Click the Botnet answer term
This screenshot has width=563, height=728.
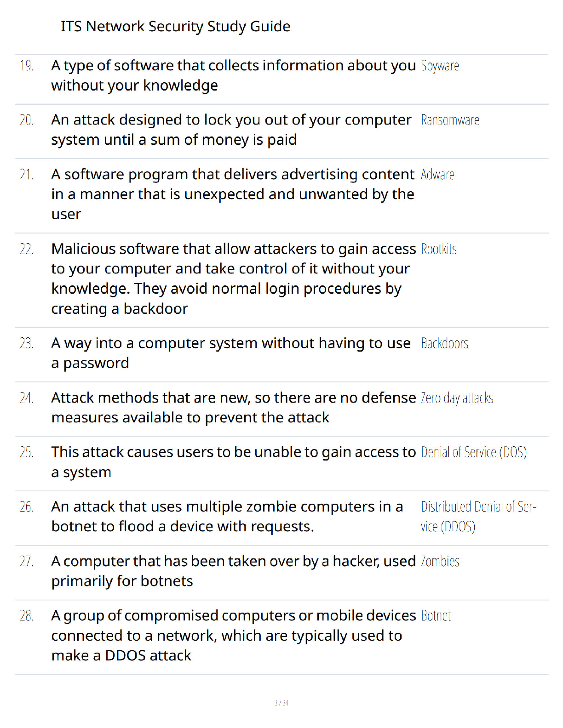(x=436, y=616)
